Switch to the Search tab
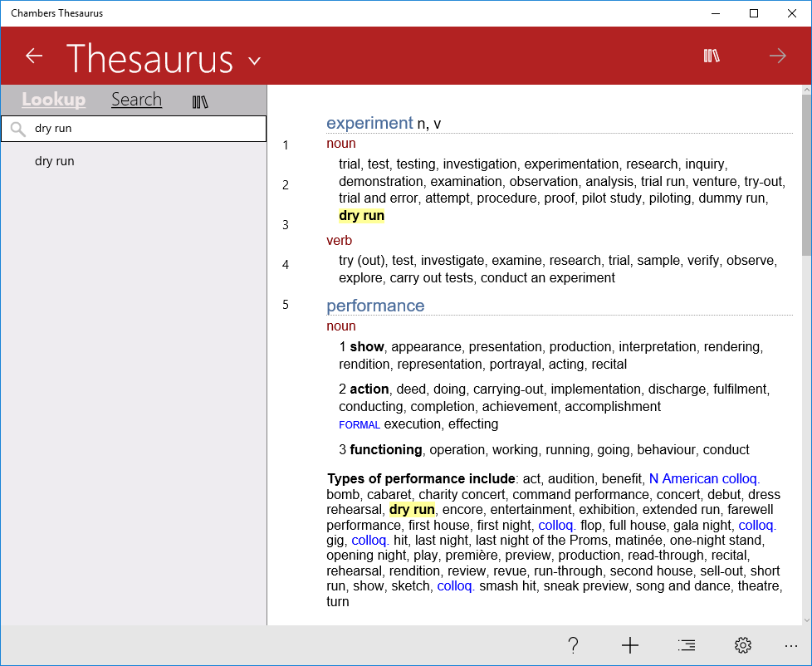 coord(136,99)
